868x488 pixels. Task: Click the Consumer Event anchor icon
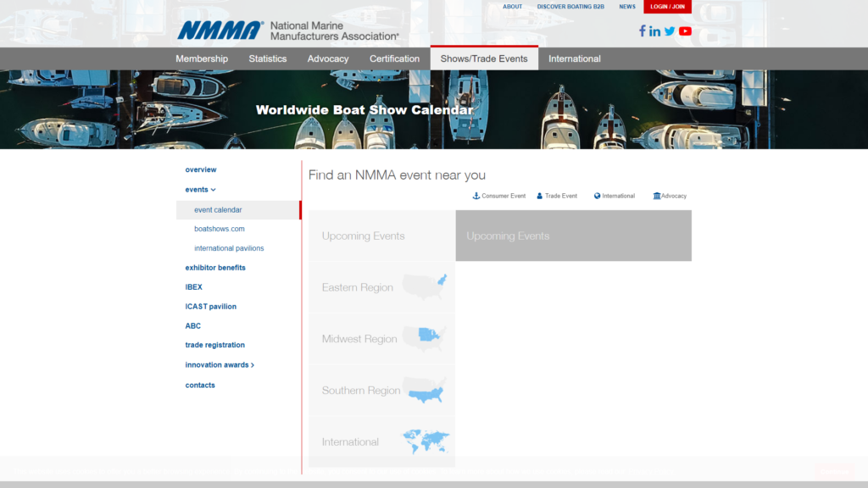[476, 196]
